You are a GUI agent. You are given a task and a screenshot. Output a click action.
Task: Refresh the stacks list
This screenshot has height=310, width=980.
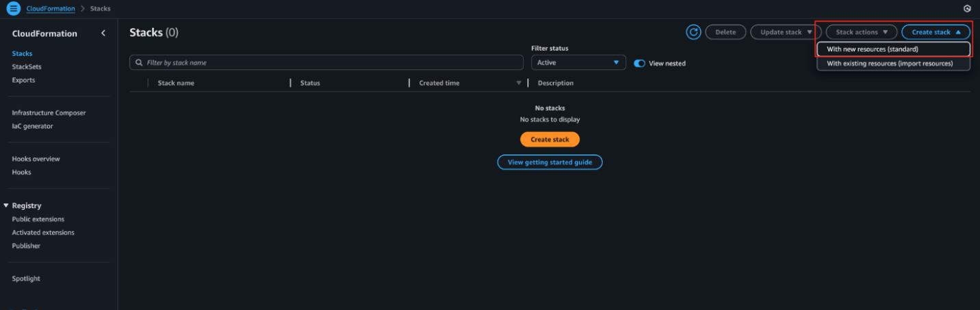pos(693,32)
